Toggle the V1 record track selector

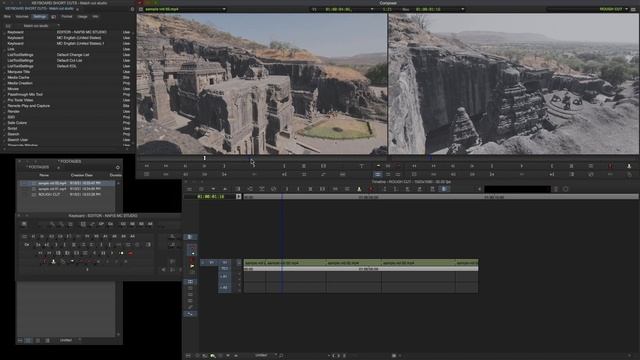tap(224, 262)
